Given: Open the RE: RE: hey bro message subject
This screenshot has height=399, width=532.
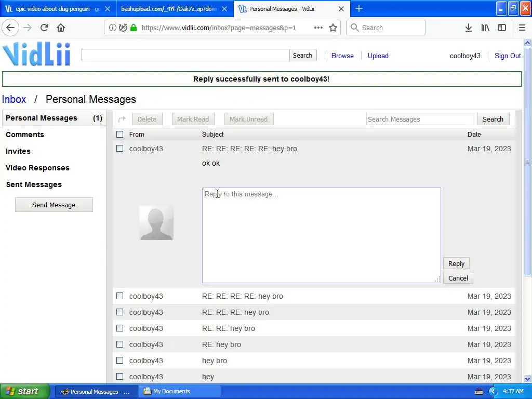Looking at the screenshot, I should pyautogui.click(x=229, y=328).
